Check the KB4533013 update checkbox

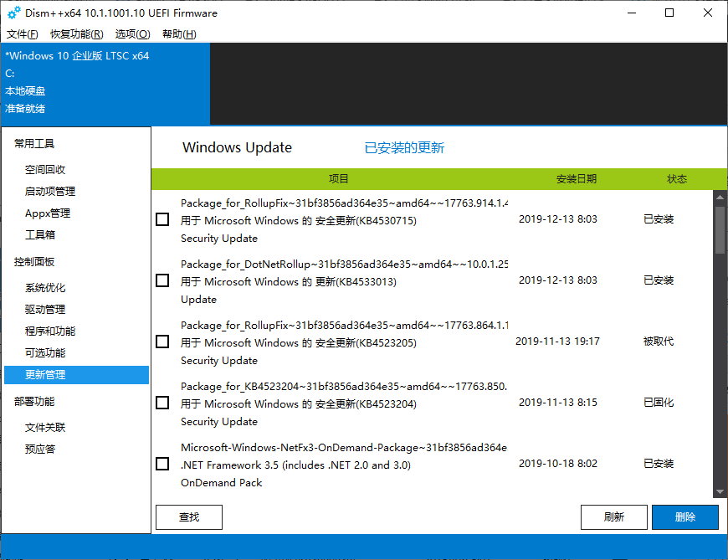(162, 280)
